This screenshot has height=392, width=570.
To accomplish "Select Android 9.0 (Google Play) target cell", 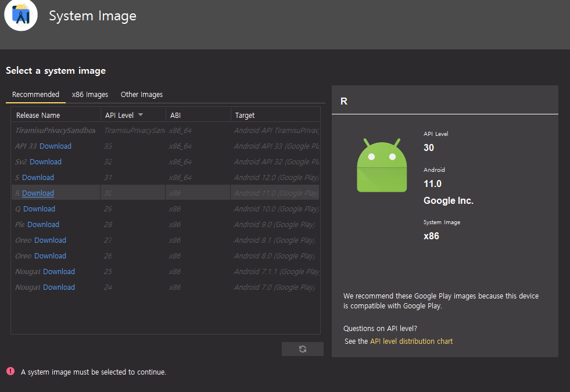I will [274, 224].
